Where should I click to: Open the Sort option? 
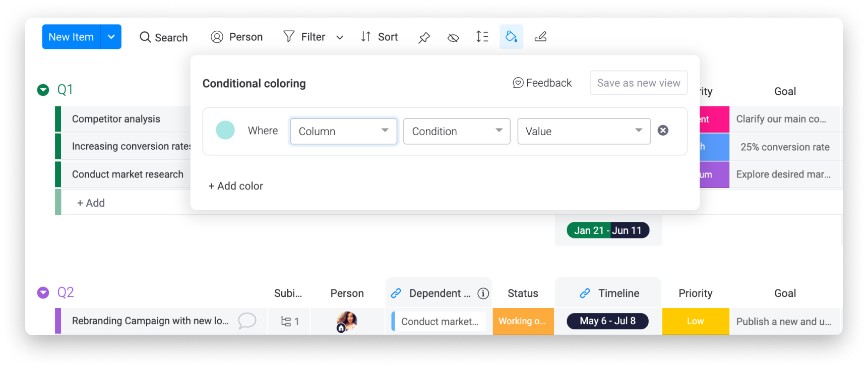pos(380,37)
